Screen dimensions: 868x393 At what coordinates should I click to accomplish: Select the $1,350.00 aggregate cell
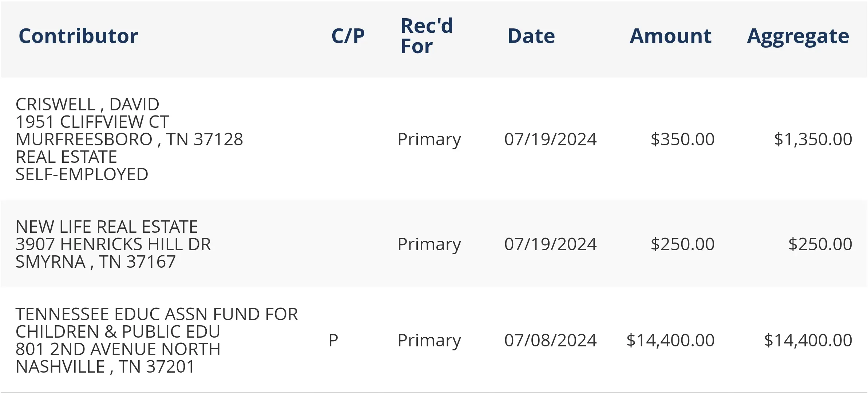(x=813, y=139)
